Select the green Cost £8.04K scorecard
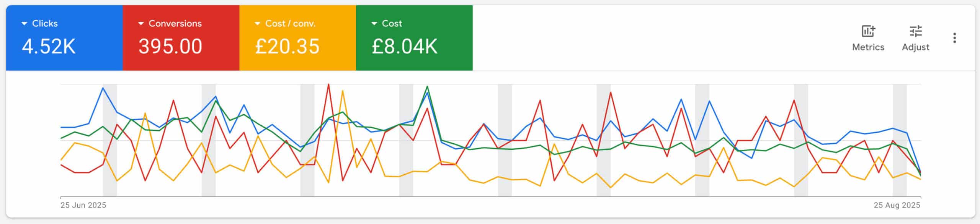This screenshot has width=980, height=224. pyautogui.click(x=414, y=38)
